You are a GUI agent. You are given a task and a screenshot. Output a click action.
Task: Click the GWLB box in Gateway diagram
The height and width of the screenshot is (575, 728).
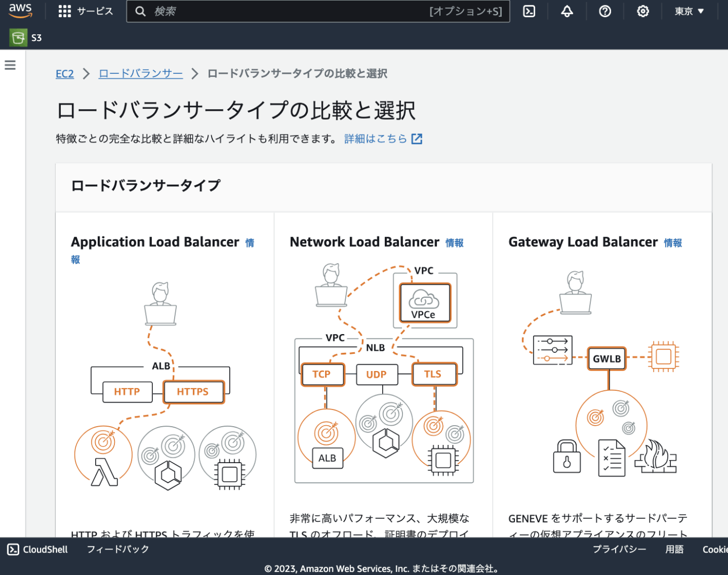coord(607,359)
